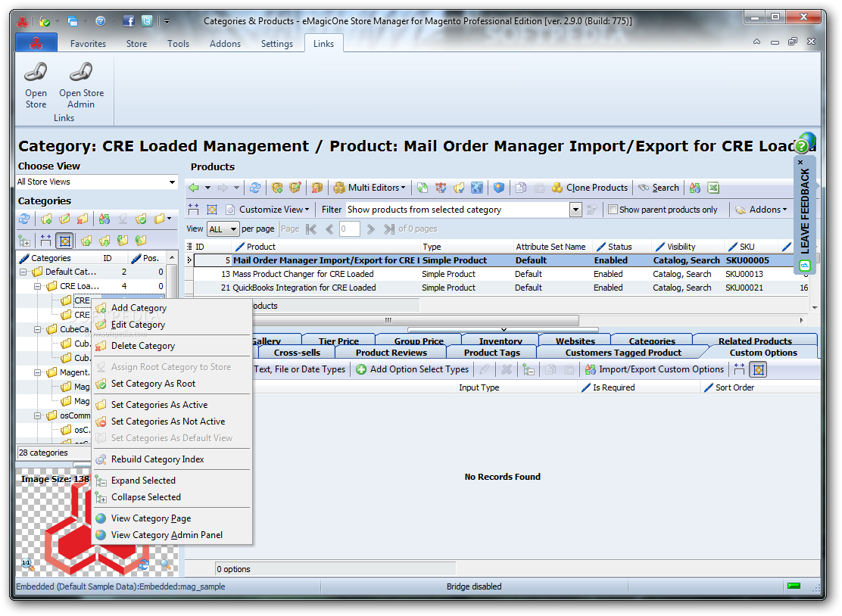Delete custom option X icon
Screen dimensions: 842x616
coord(507,369)
